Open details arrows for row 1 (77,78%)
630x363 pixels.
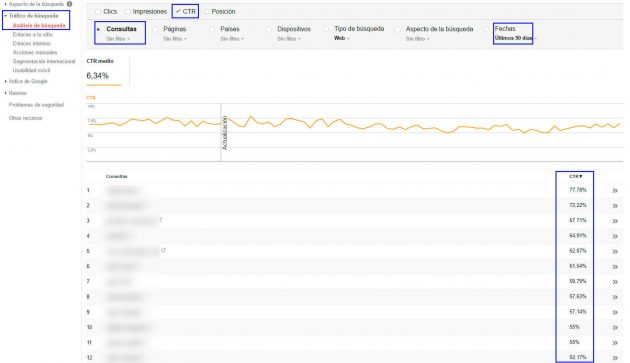[615, 191]
